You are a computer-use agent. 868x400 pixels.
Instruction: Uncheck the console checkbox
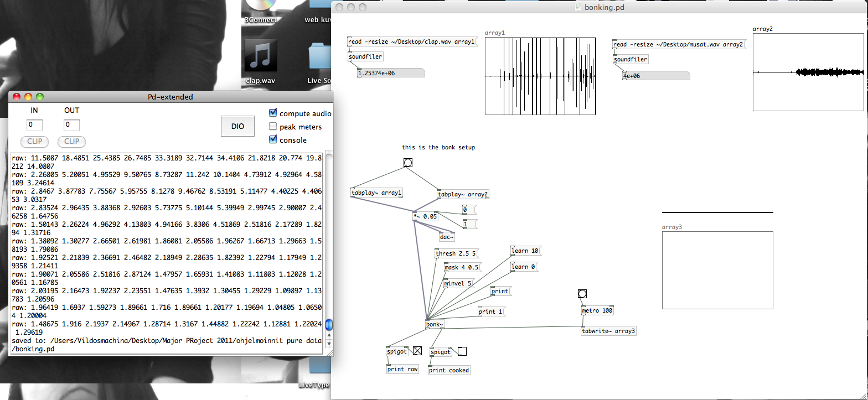click(273, 140)
